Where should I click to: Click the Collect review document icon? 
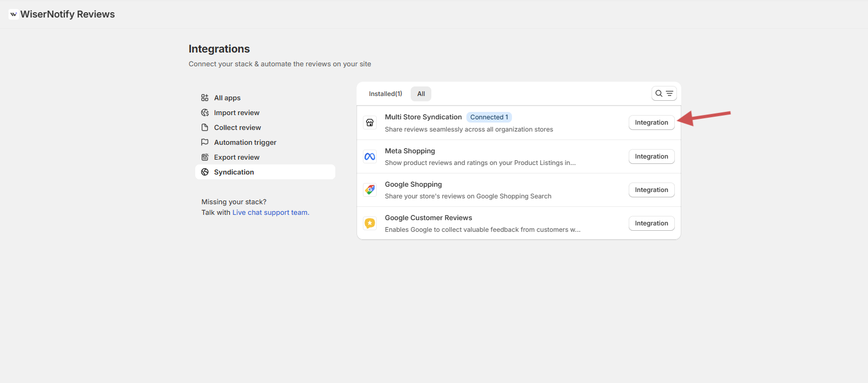tap(205, 127)
